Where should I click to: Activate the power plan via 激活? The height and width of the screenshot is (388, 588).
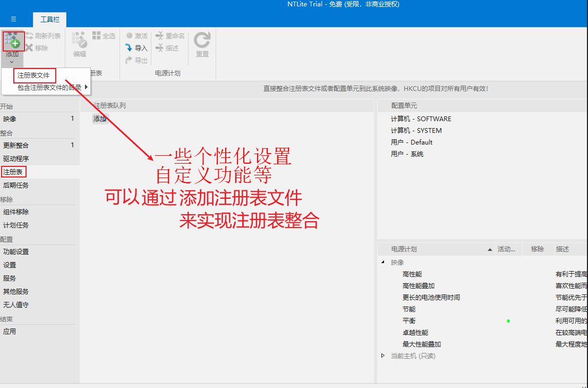pos(137,36)
